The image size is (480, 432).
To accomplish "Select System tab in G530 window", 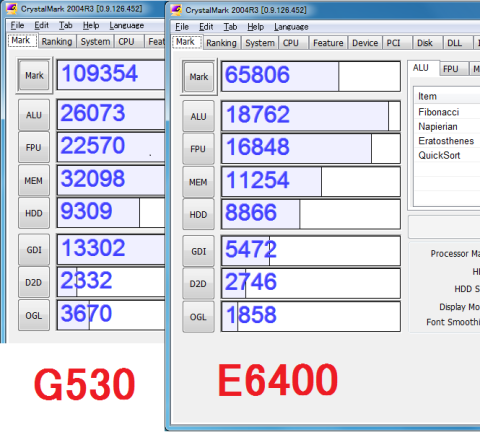I will pos(95,42).
